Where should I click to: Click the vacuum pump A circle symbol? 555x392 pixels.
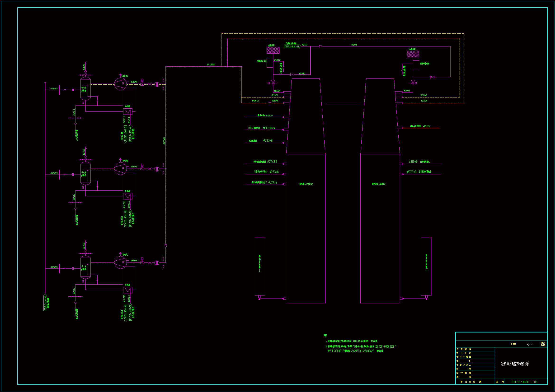[120, 84]
